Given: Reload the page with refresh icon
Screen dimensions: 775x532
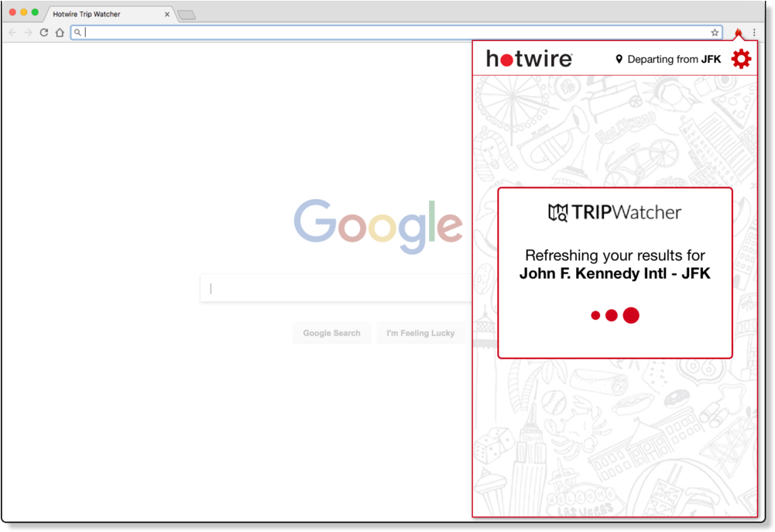Looking at the screenshot, I should 44,33.
